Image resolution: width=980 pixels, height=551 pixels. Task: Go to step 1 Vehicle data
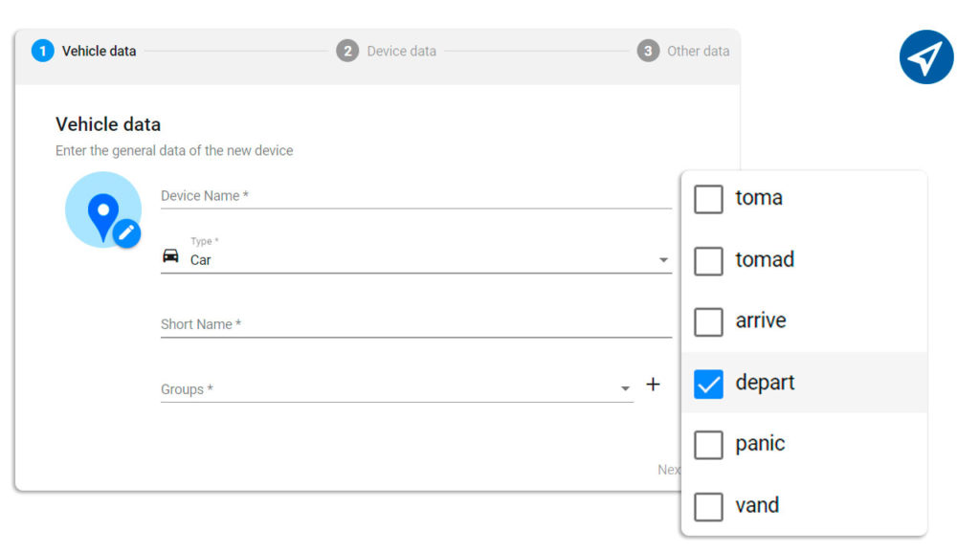(84, 52)
